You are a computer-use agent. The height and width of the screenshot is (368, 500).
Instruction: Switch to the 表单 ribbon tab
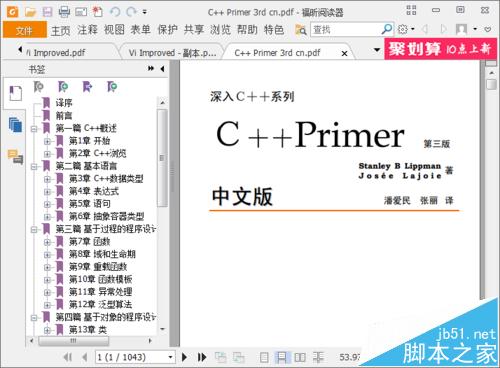[x=140, y=30]
